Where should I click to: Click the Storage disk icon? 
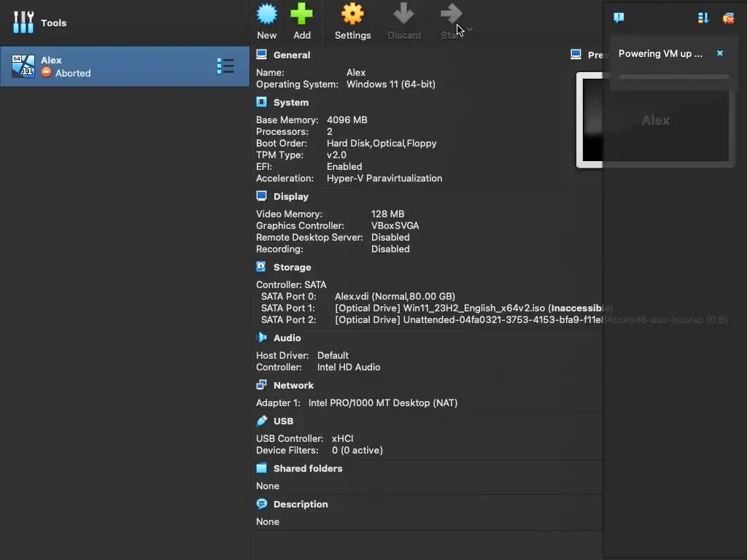(x=261, y=267)
